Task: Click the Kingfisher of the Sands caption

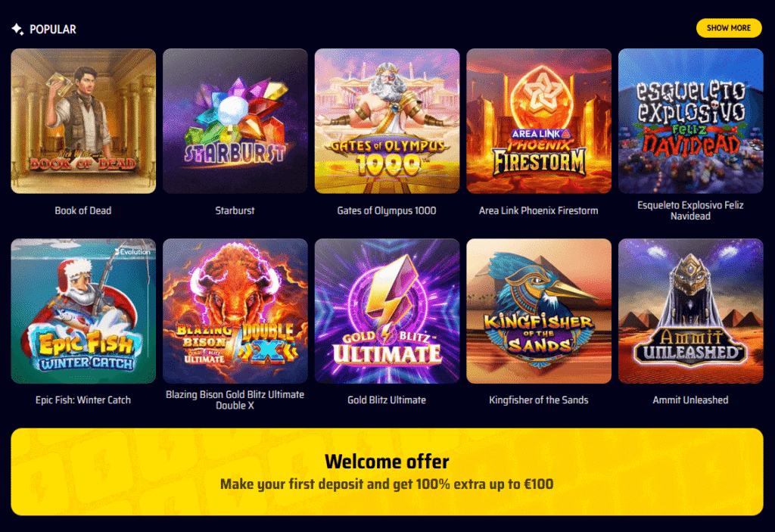Action: [539, 400]
